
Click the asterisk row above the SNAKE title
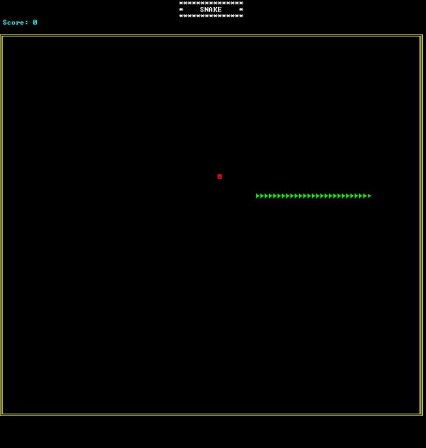(211, 3)
